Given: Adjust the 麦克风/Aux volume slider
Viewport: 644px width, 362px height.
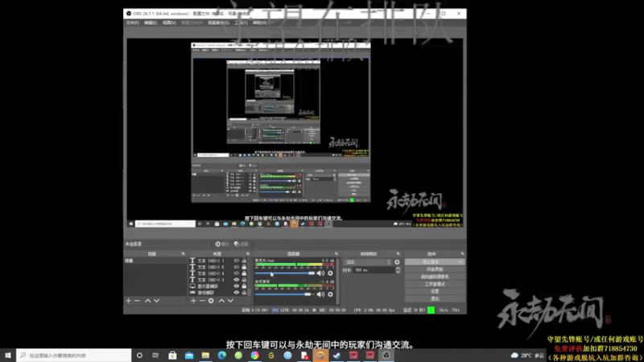Looking at the screenshot, I should (x=285, y=273).
